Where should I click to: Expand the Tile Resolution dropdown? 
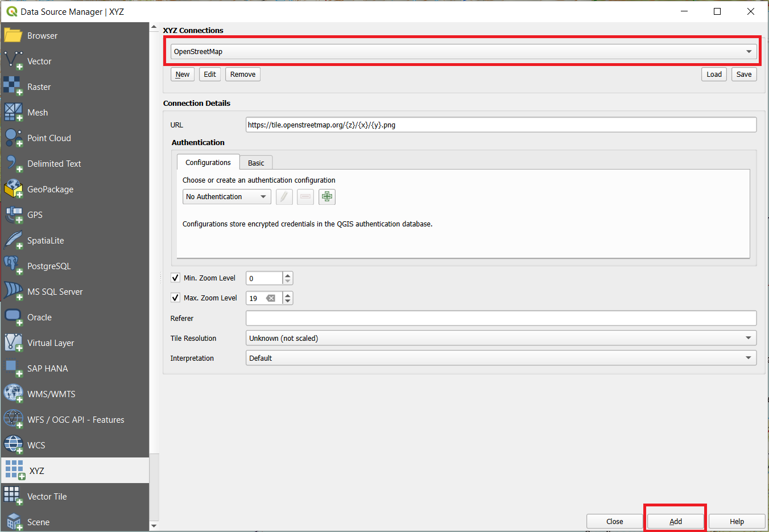(501, 338)
